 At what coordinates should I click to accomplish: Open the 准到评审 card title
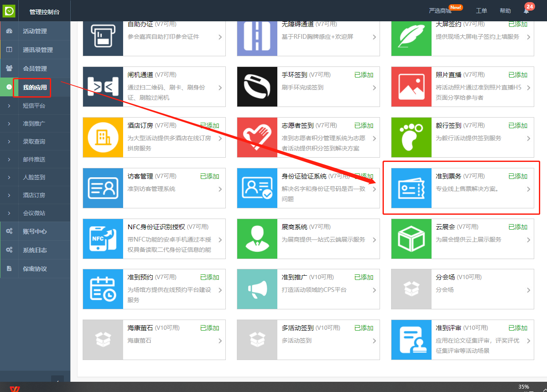[448, 328]
